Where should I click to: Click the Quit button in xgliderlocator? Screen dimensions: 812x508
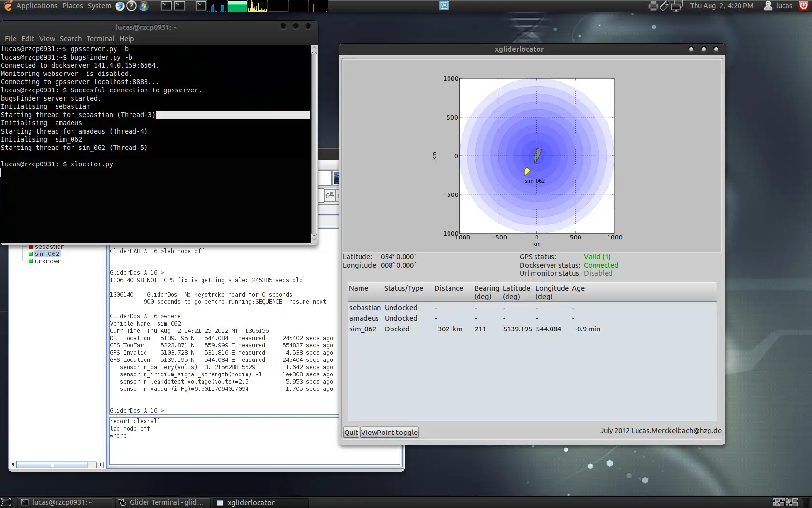click(351, 433)
